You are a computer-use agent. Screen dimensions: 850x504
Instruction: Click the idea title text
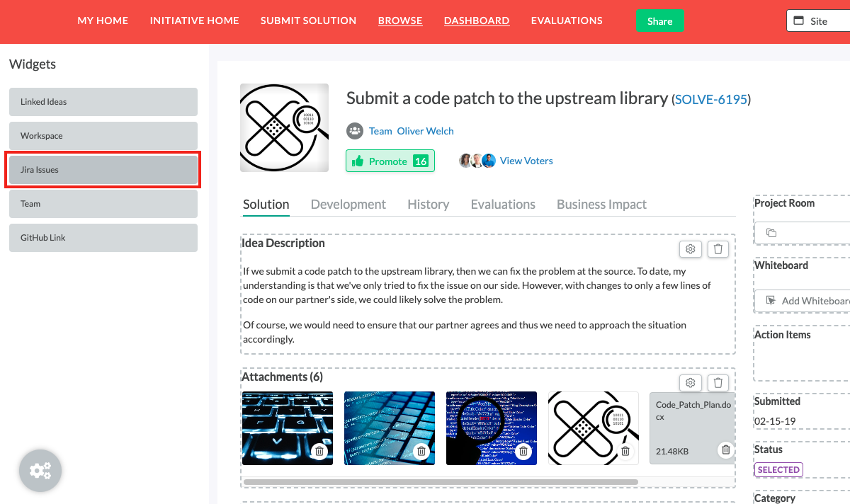tap(507, 98)
